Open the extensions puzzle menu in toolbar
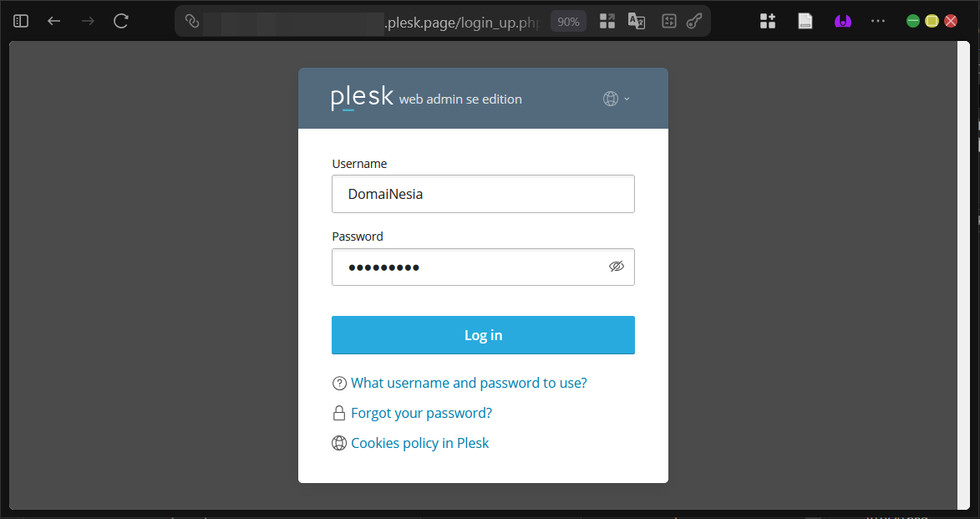 coord(768,20)
